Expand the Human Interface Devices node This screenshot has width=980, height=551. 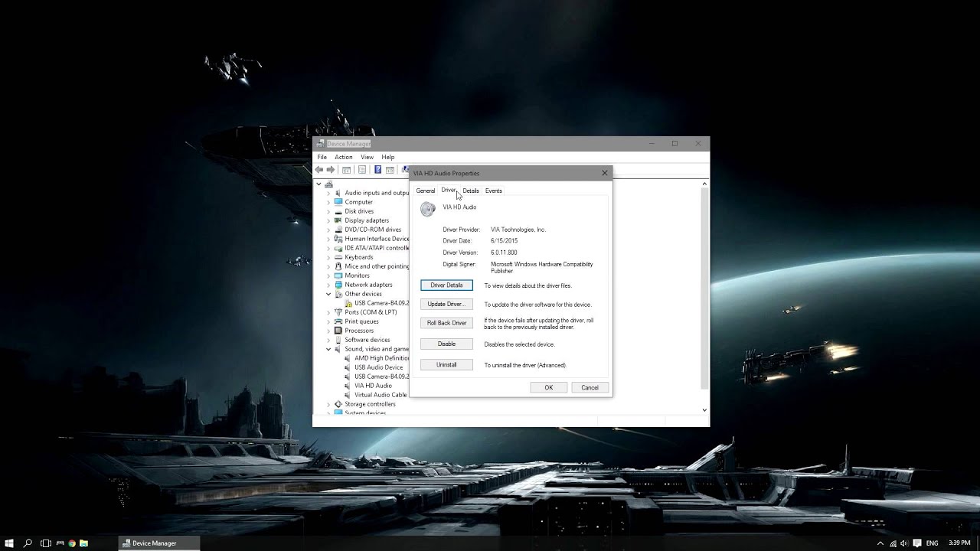(328, 239)
